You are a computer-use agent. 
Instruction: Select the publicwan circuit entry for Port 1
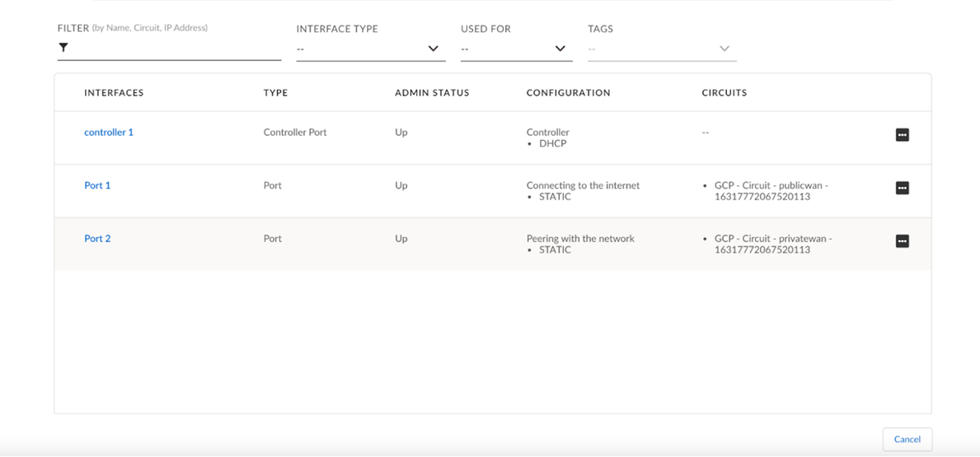tap(770, 191)
